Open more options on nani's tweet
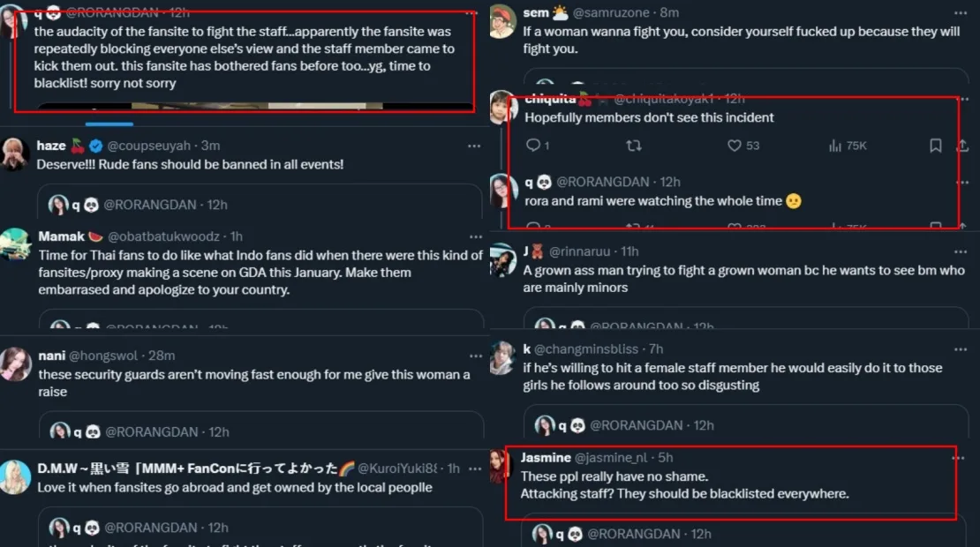 [477, 356]
